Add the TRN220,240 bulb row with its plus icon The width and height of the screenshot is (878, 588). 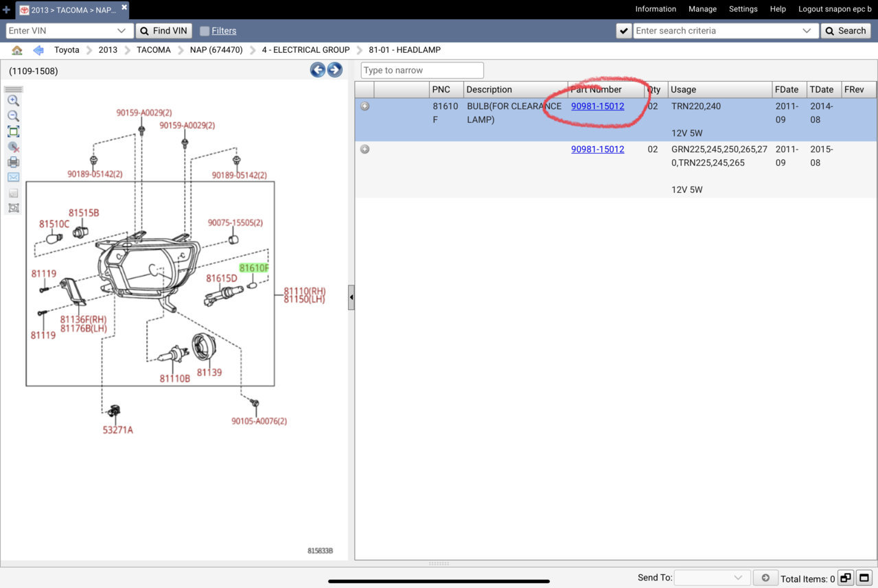pyautogui.click(x=365, y=106)
